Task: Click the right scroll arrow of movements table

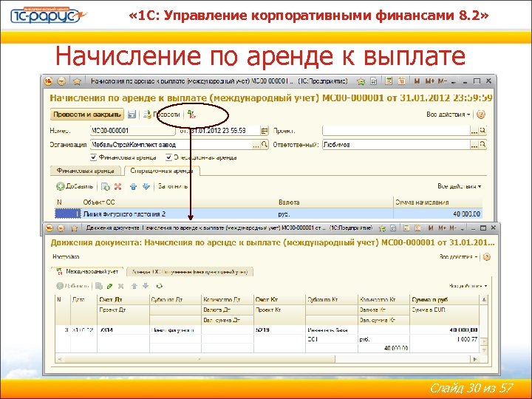Action: (x=475, y=359)
